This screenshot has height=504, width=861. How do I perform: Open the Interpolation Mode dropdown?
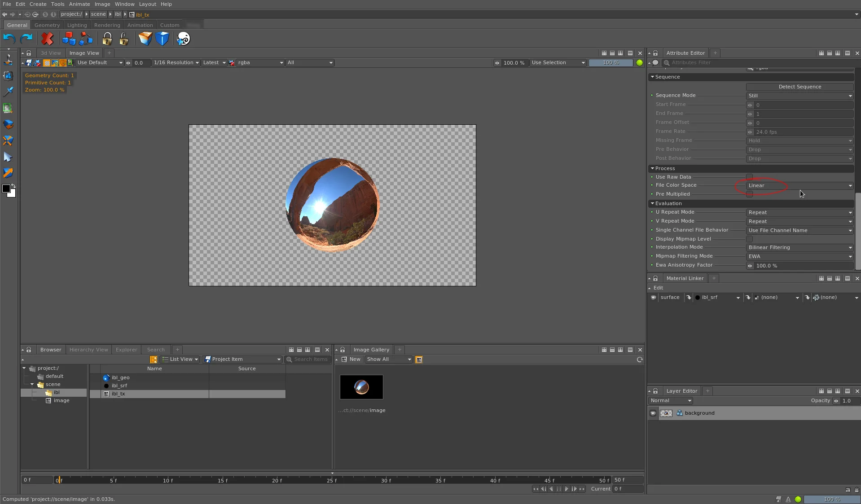[799, 248]
